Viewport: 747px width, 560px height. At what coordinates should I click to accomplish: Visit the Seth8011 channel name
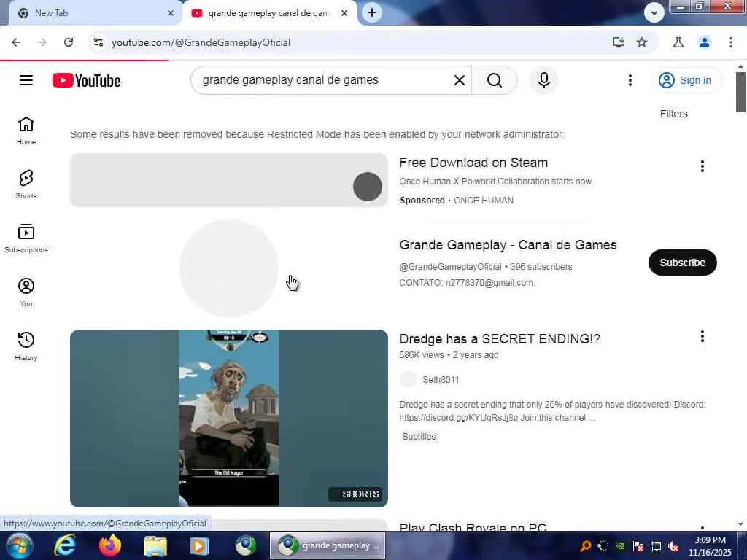(x=441, y=379)
